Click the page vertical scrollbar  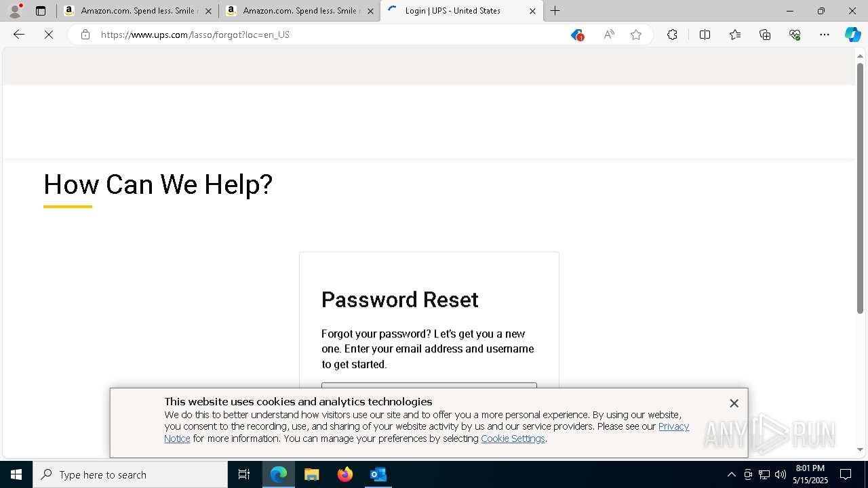tap(860, 188)
